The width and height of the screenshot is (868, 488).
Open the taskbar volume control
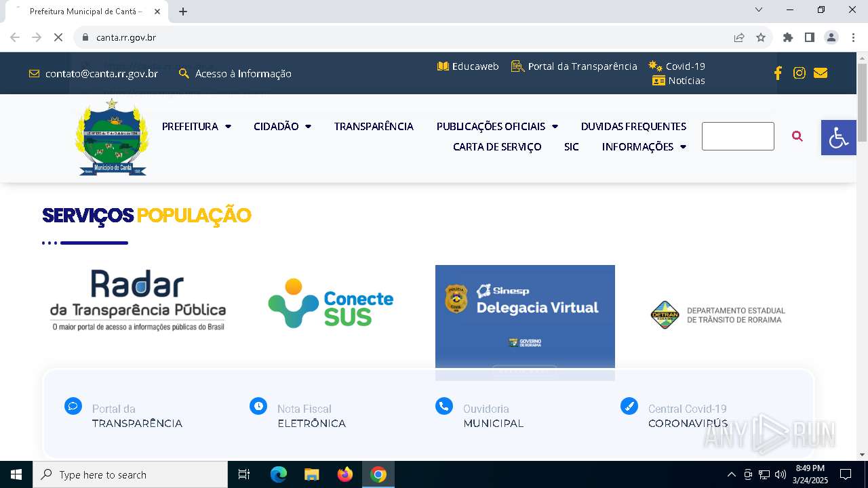pyautogui.click(x=781, y=474)
